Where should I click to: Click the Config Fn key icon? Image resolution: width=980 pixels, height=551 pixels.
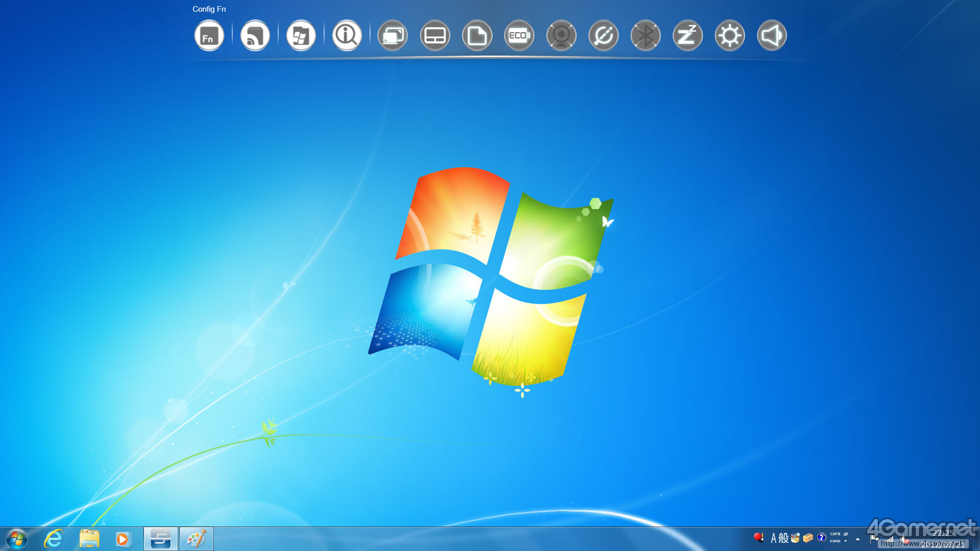[x=209, y=36]
